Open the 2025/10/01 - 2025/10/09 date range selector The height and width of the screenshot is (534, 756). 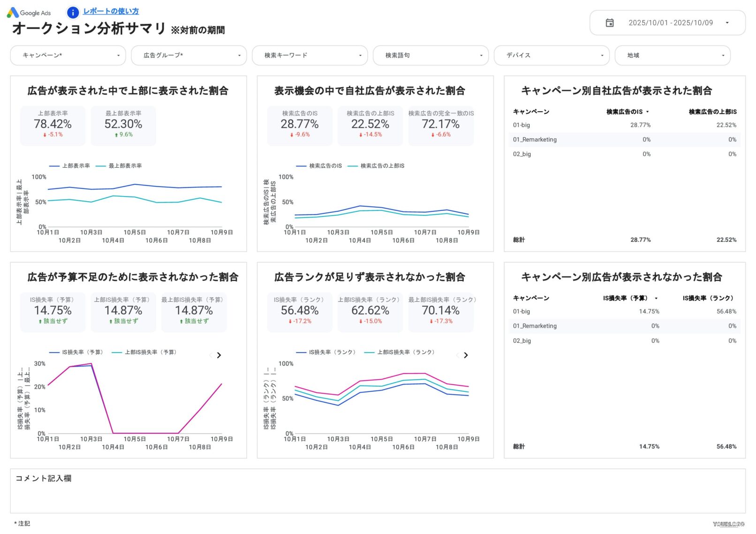tap(671, 23)
